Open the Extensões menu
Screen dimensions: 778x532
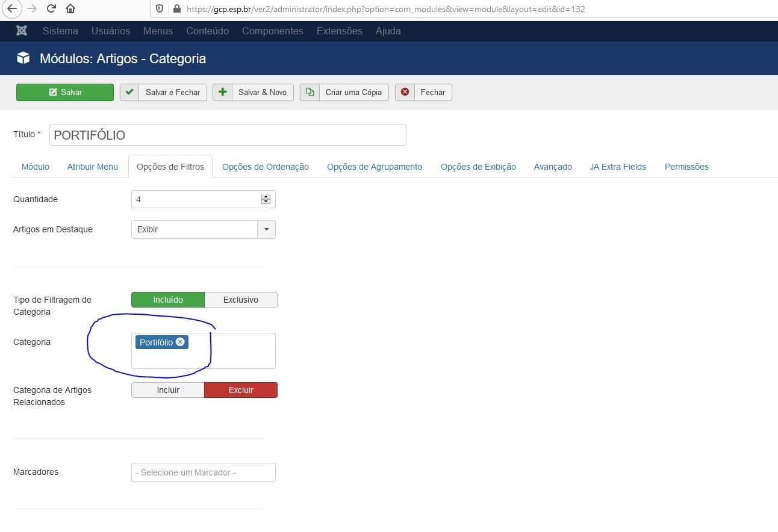(340, 31)
